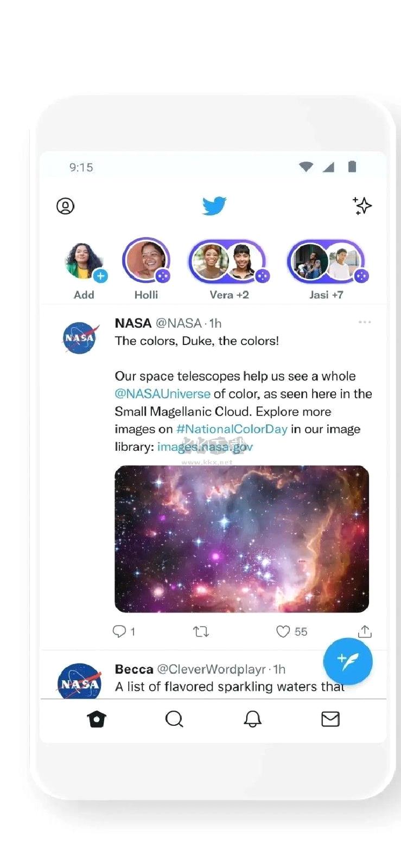Open the #NationalColorDay hashtag

click(x=232, y=429)
